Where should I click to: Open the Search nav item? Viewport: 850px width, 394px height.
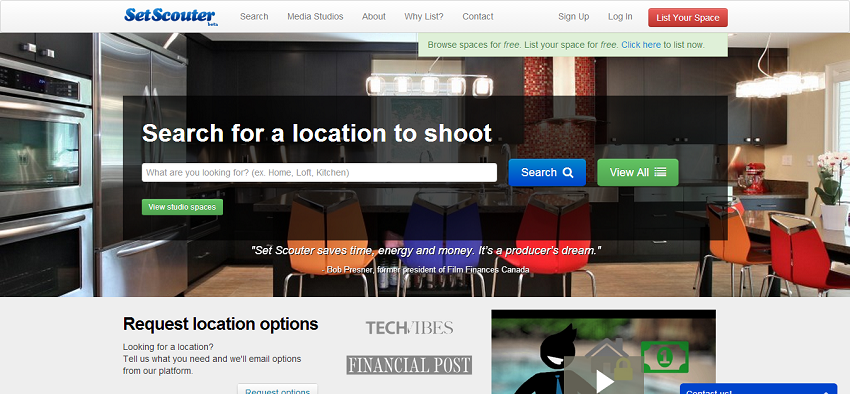pyautogui.click(x=254, y=16)
